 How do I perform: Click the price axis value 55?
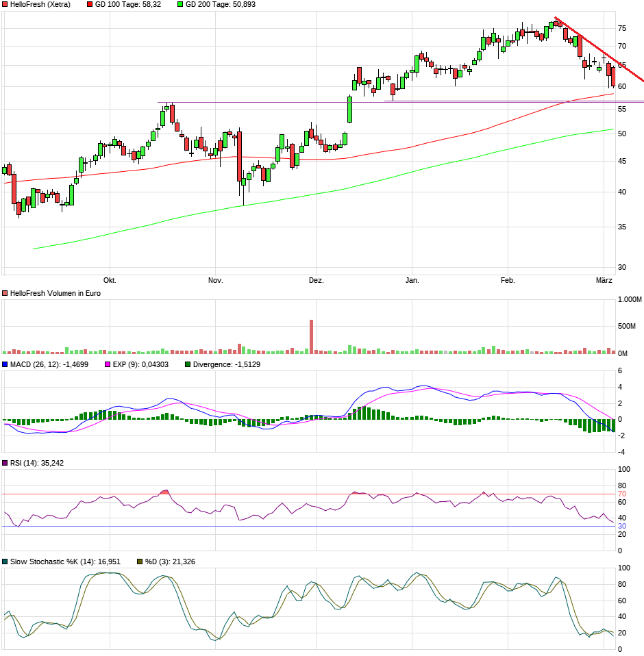[622, 109]
